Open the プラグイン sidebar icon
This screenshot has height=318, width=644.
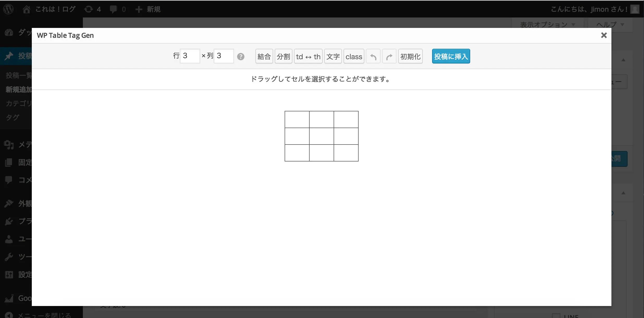pyautogui.click(x=9, y=221)
